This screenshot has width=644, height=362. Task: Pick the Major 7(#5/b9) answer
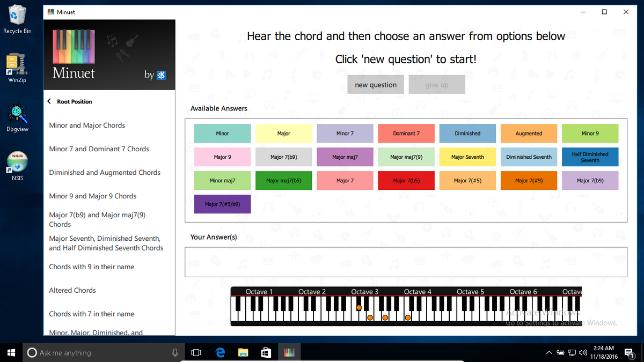tap(222, 204)
